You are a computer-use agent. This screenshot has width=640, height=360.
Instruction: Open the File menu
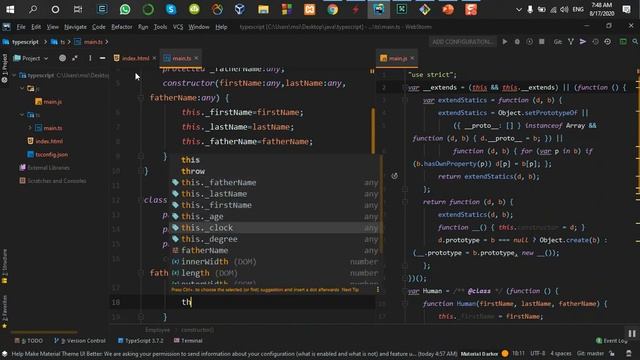pyautogui.click(x=21, y=27)
